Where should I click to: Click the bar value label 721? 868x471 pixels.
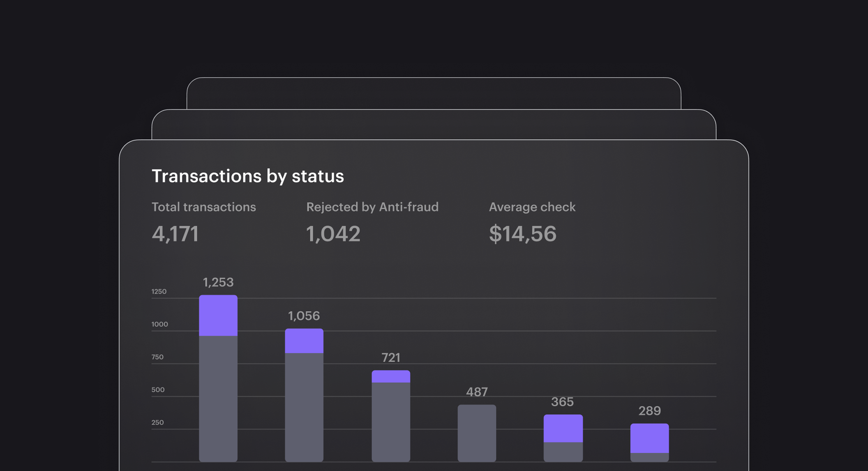click(x=391, y=358)
